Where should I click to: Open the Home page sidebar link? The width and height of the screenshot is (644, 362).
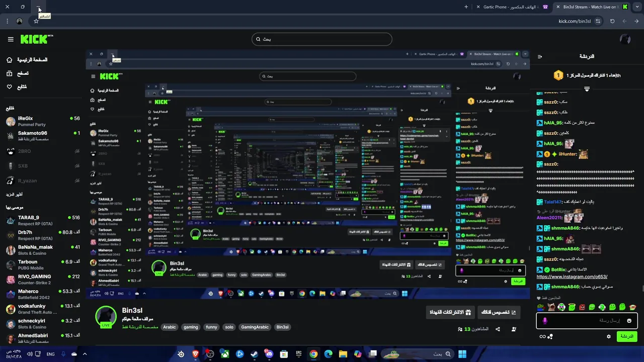26,60
